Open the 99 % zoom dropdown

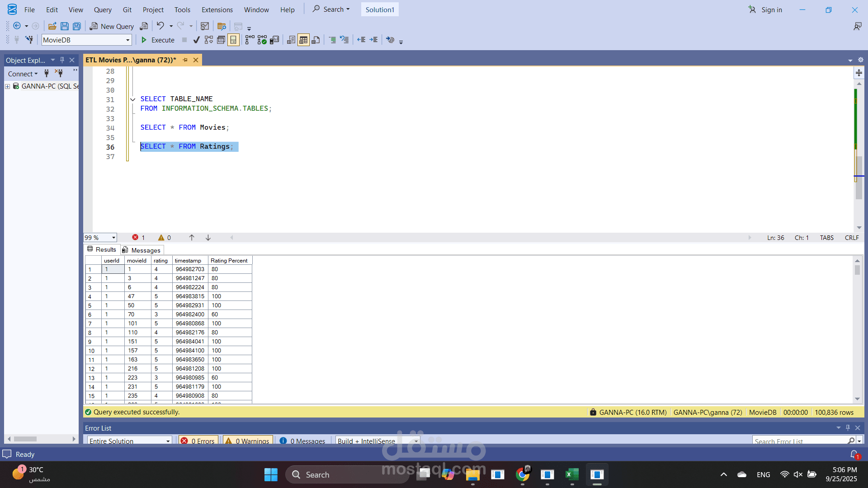pyautogui.click(x=113, y=238)
